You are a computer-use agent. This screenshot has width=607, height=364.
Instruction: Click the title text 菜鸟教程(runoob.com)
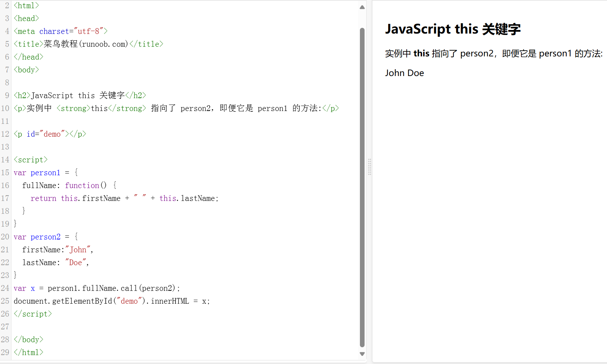[86, 44]
